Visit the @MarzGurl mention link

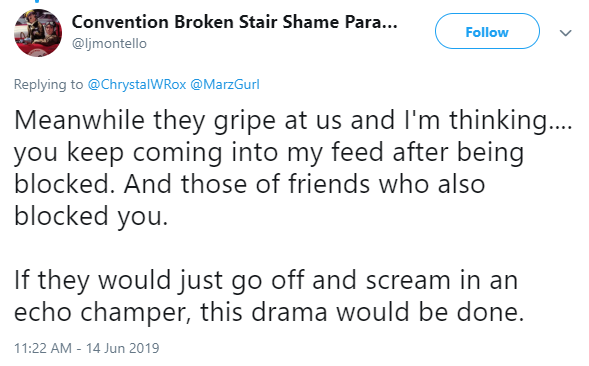click(225, 84)
